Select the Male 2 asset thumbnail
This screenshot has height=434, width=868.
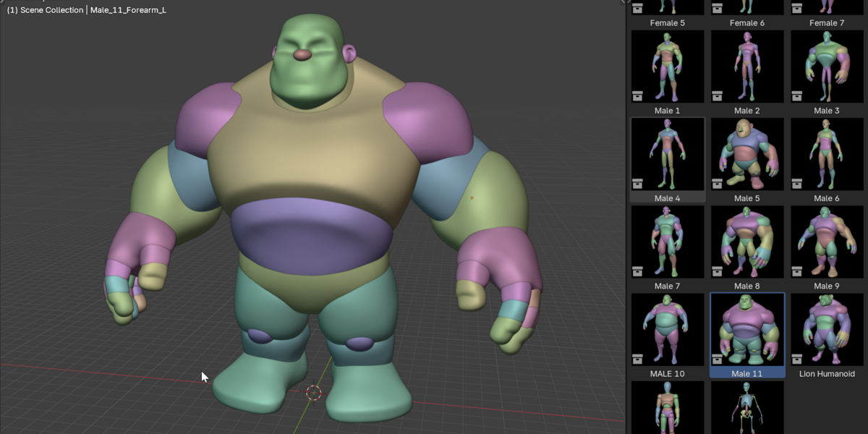click(x=747, y=67)
